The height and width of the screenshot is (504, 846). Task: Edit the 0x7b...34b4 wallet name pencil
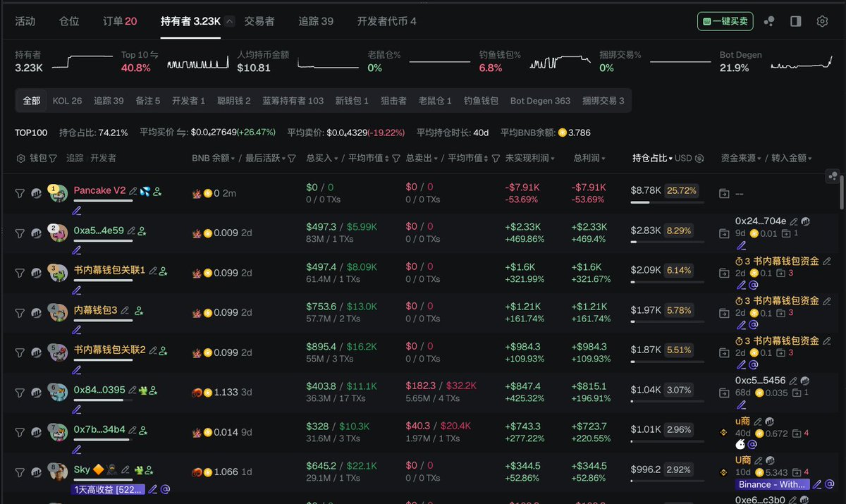(x=132, y=430)
